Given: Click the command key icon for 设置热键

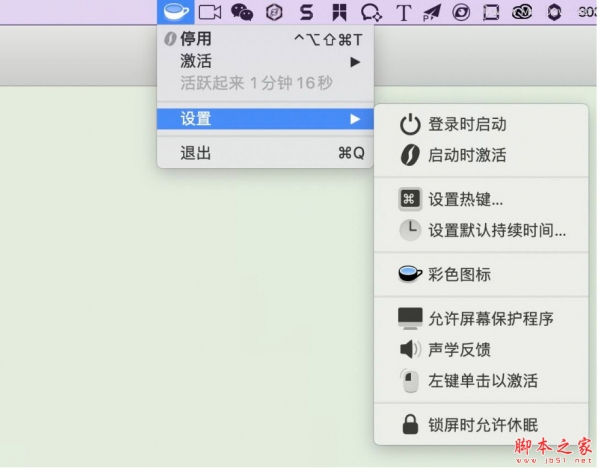Looking at the screenshot, I should pyautogui.click(x=410, y=199).
